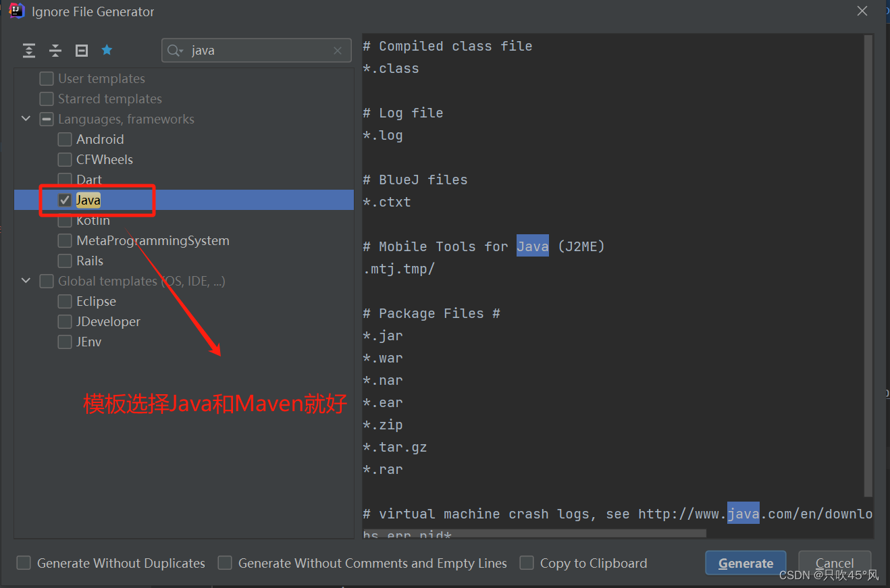Toggle the star favorite templates icon

pos(107,50)
